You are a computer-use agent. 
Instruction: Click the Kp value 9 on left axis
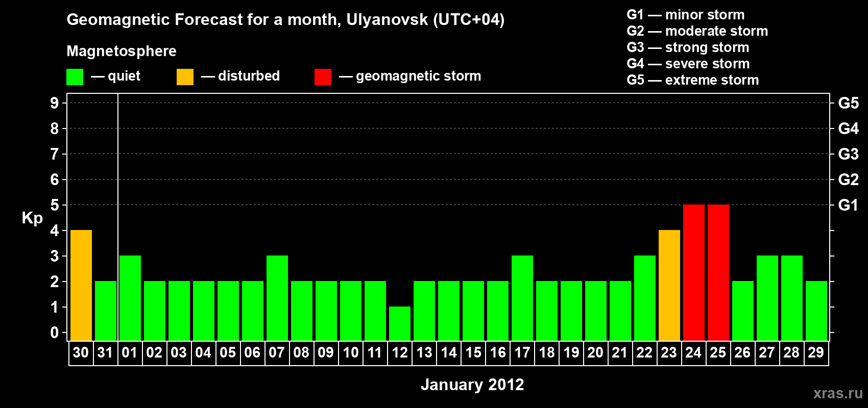[x=55, y=103]
